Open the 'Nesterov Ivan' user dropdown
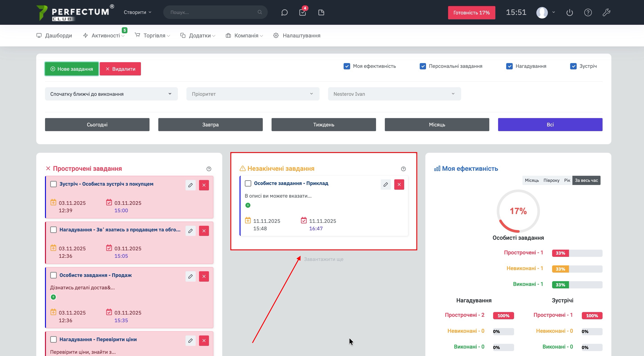 click(394, 94)
